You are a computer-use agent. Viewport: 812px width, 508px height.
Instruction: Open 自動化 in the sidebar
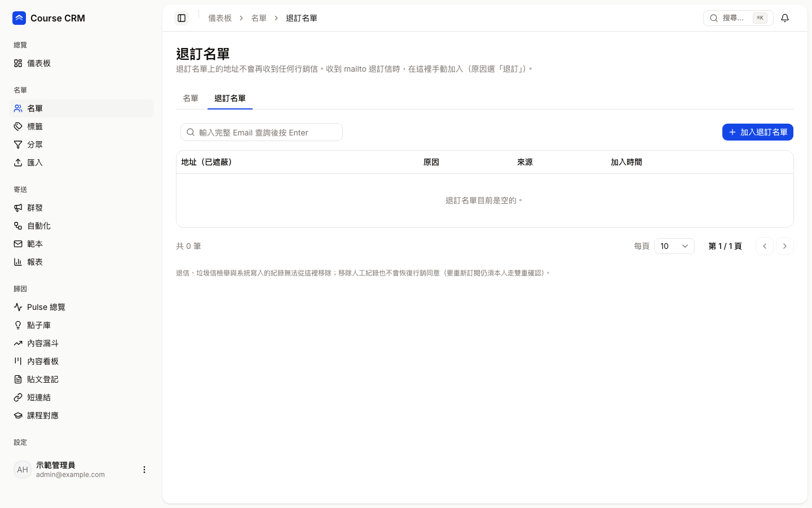[x=81, y=226]
